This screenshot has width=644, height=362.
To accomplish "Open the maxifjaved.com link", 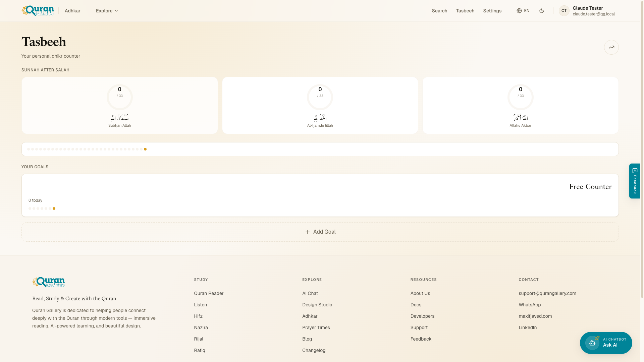I will coord(535,316).
